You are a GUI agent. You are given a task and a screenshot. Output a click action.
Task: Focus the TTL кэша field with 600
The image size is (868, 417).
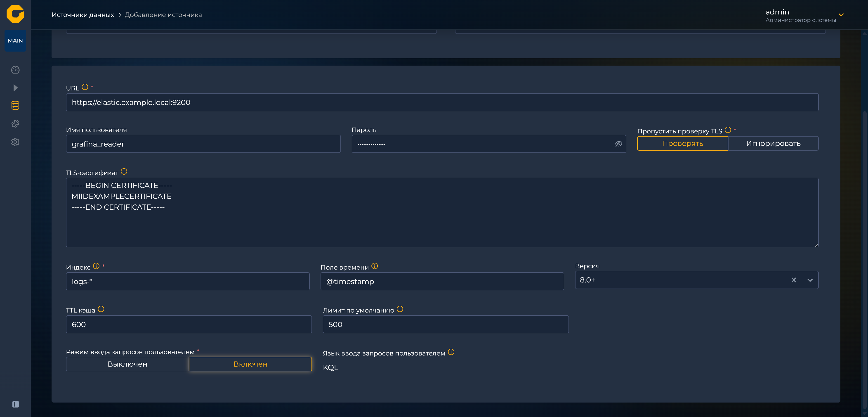coord(189,325)
